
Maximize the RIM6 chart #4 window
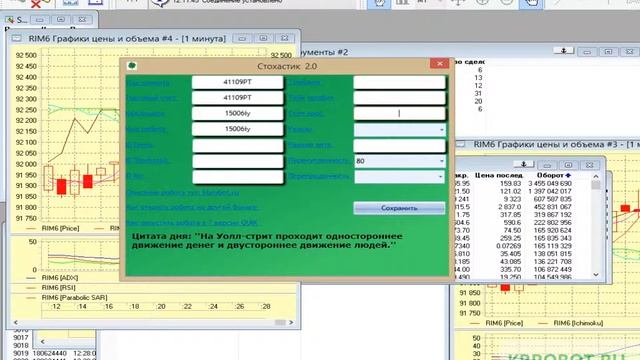(263, 38)
